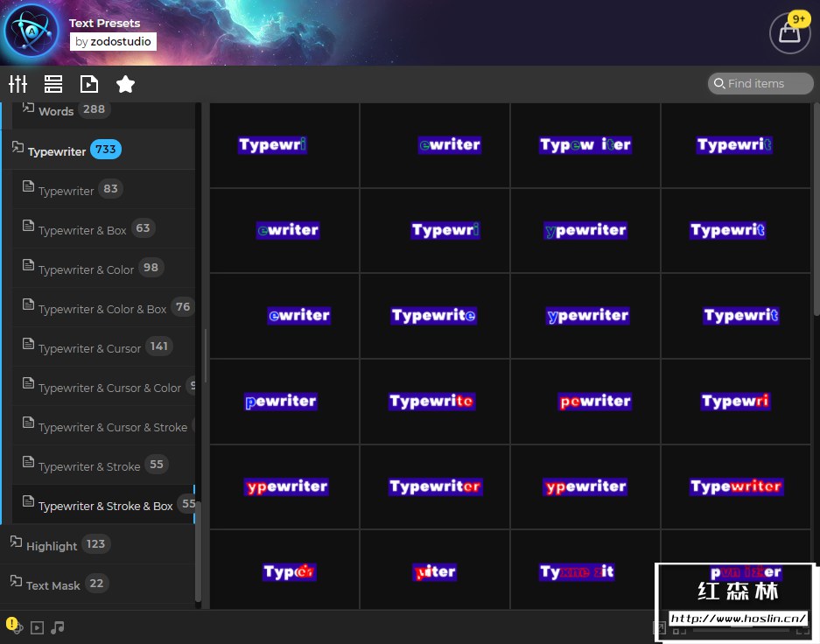This screenshot has width=820, height=644.
Task: Select Typewriter & Stroke & Box category
Action: [x=103, y=504]
